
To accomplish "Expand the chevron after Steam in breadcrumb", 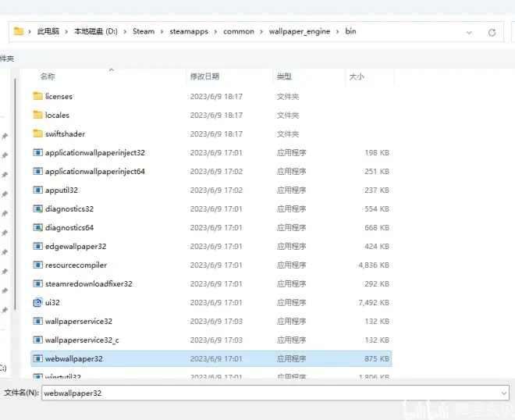I will pyautogui.click(x=162, y=31).
